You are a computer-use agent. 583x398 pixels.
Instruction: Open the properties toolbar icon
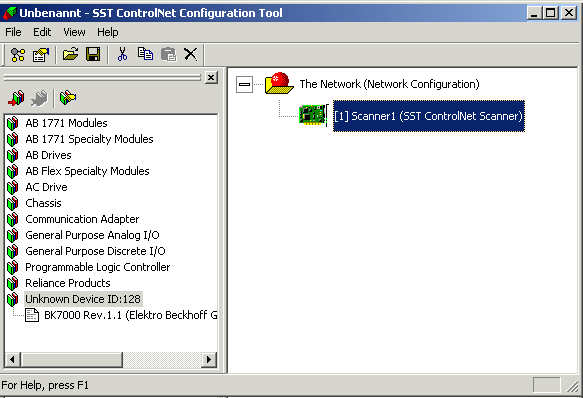[x=41, y=55]
